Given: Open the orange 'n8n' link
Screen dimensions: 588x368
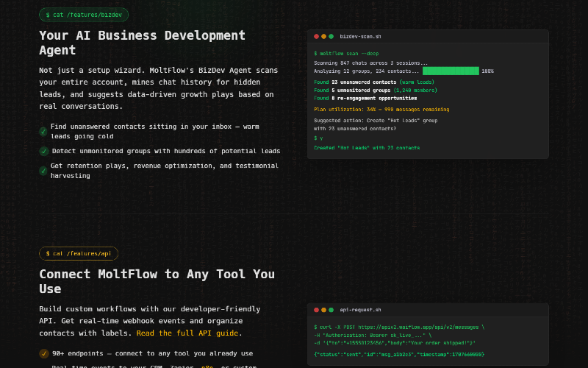Looking at the screenshot, I should click(208, 367).
